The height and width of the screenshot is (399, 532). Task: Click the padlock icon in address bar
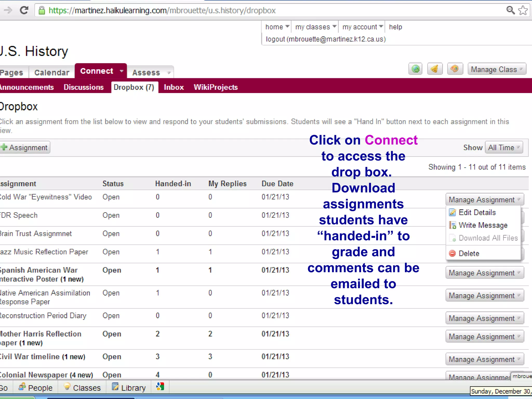[x=42, y=10]
